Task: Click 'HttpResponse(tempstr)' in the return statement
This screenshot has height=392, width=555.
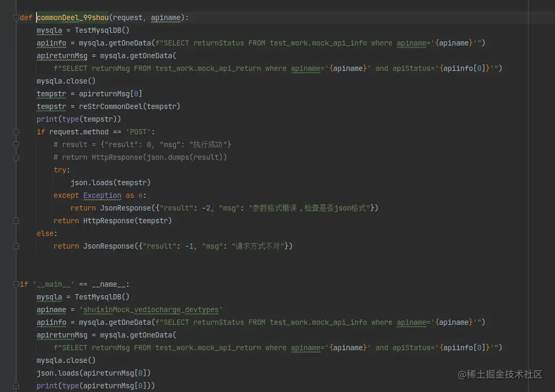Action: tap(128, 221)
